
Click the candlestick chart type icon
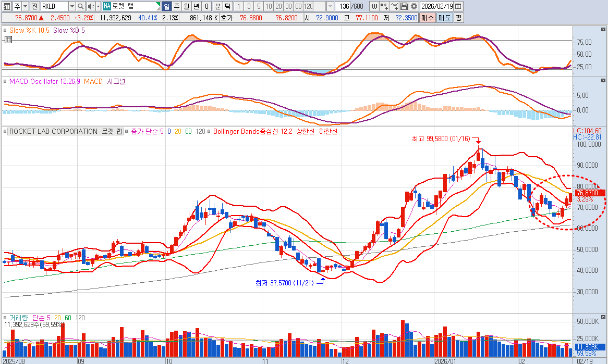pos(384,6)
